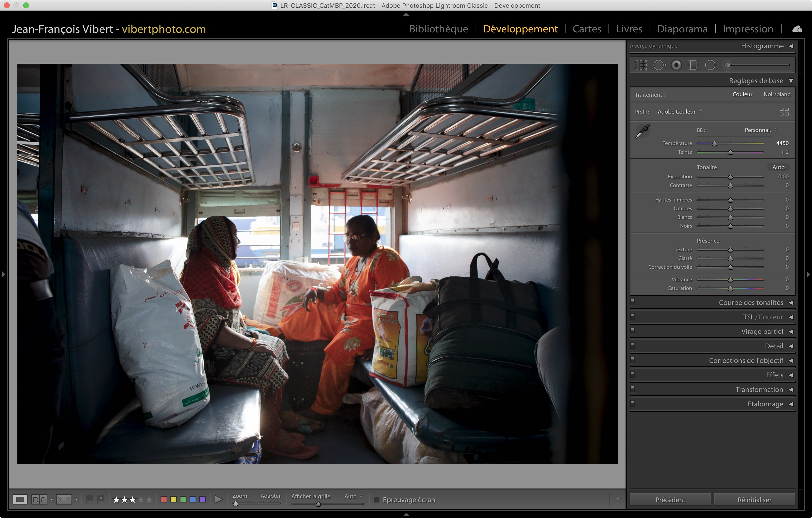Switch to the Bibliothèque module
Image resolution: width=812 pixels, height=518 pixels.
click(x=438, y=29)
